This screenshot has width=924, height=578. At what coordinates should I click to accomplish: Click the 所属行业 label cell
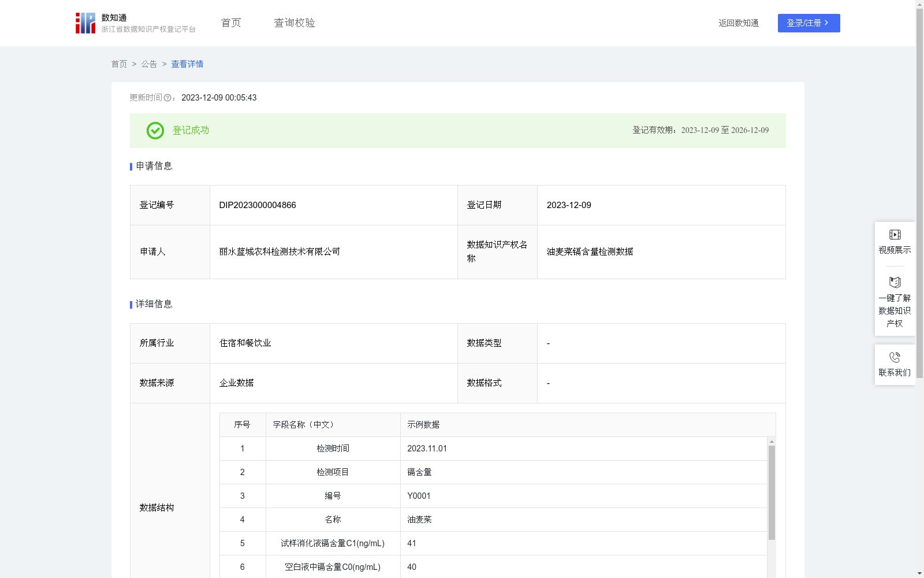point(170,343)
